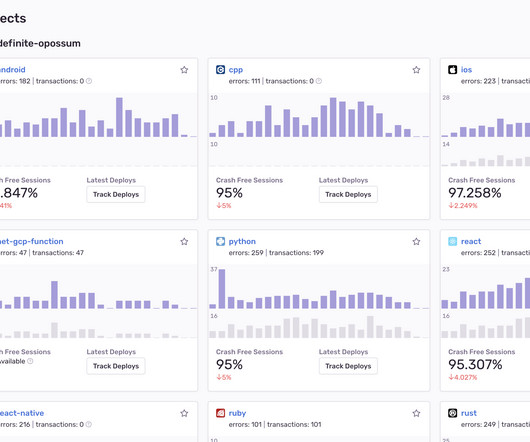Image resolution: width=530 pixels, height=442 pixels.
Task: Star the ruby project
Action: coord(416,413)
